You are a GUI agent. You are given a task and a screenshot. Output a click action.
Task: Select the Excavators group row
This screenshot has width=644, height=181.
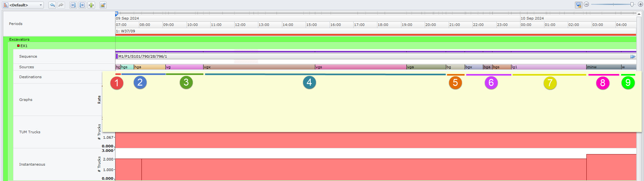[x=19, y=39]
